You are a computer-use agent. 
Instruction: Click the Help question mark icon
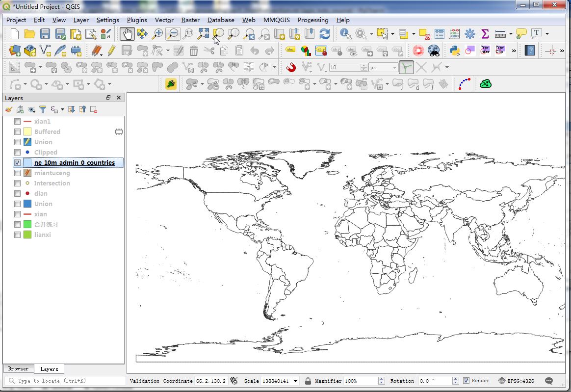pos(530,50)
